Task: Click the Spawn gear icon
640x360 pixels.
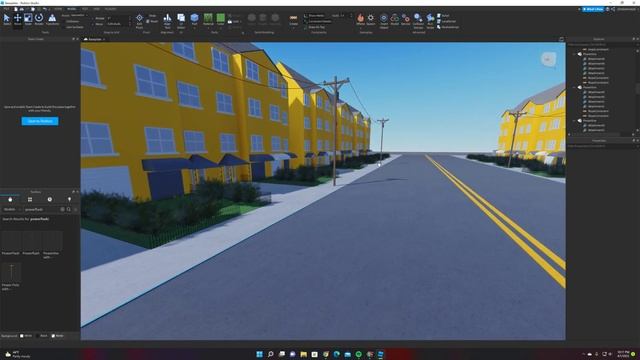Action: point(371,19)
